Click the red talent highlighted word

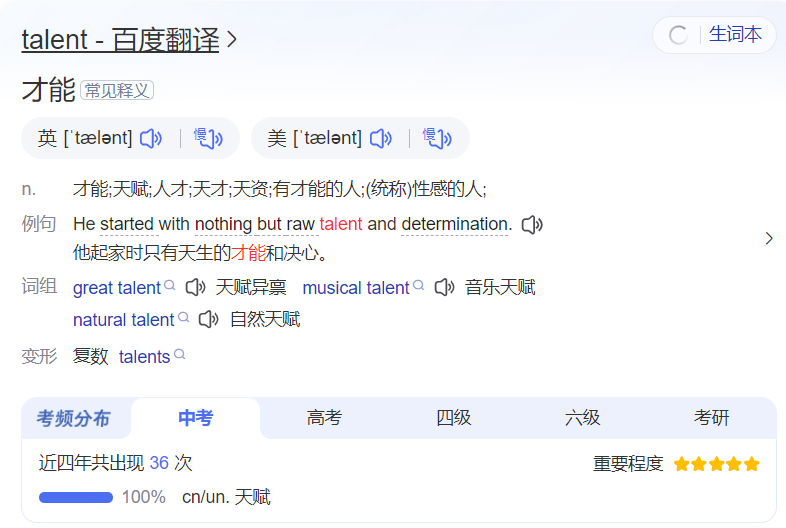click(x=340, y=224)
